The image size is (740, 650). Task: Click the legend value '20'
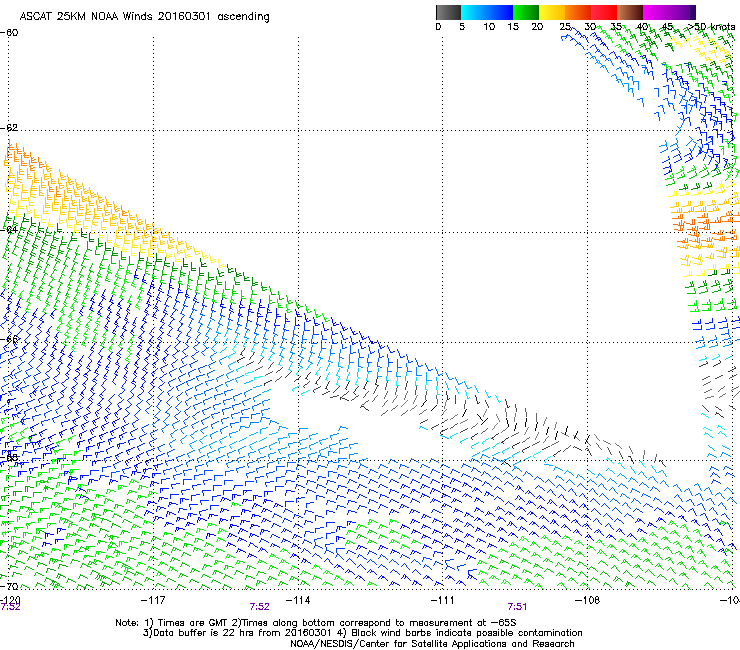pyautogui.click(x=537, y=27)
